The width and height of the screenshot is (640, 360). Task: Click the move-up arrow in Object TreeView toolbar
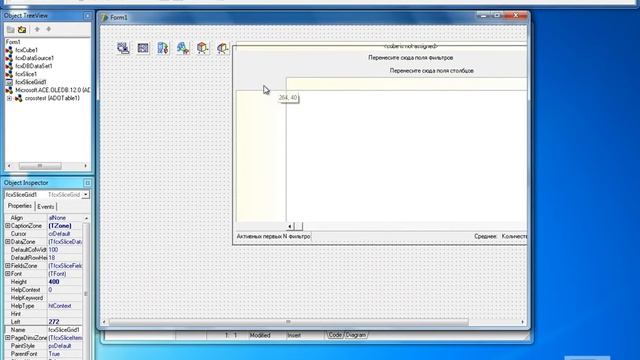pos(37,29)
